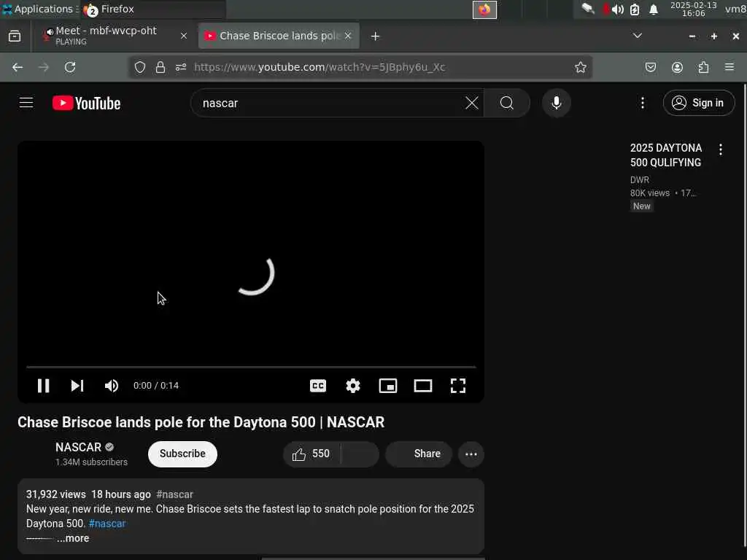Open a new browser tab
The image size is (747, 560).
[x=376, y=36]
